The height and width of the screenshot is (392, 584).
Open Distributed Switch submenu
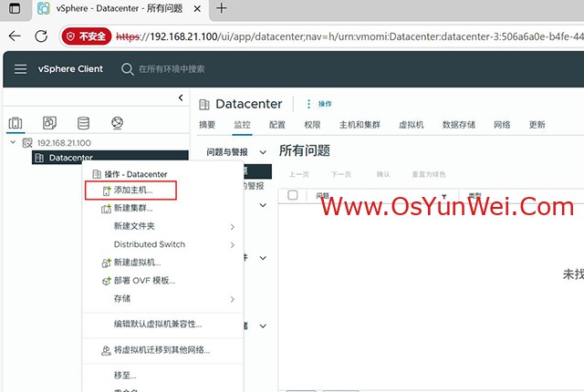point(162,244)
